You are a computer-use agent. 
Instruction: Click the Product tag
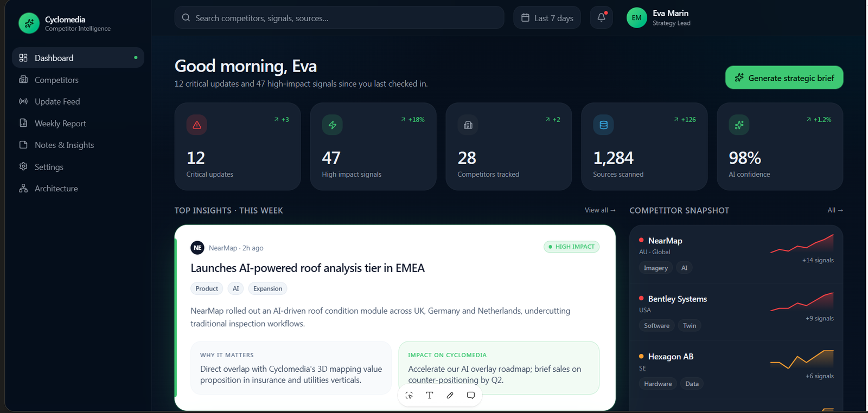click(207, 288)
